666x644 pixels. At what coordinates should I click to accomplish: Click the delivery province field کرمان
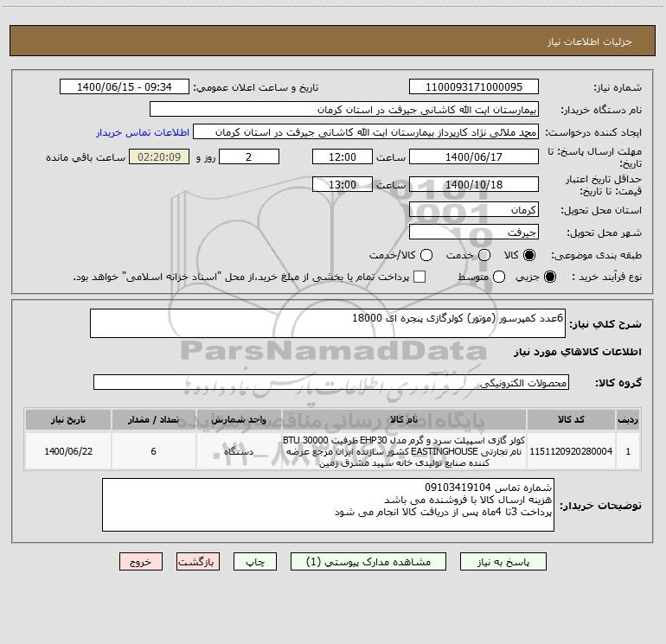click(x=474, y=210)
